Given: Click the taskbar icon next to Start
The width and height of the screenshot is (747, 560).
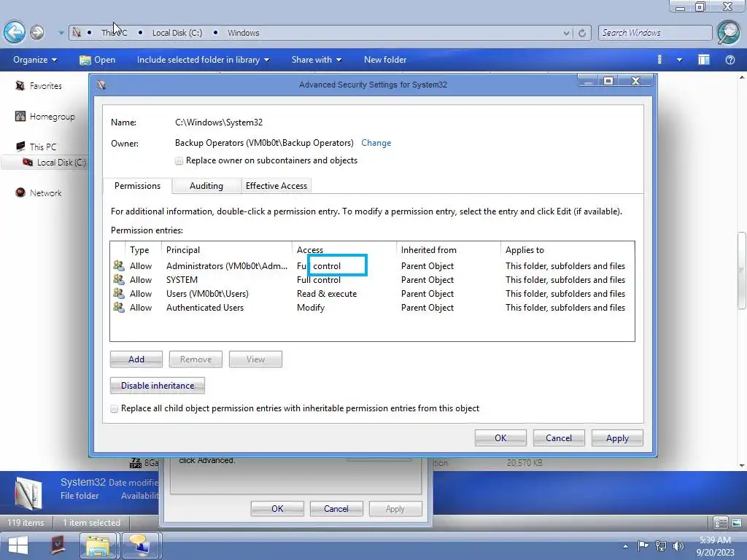Looking at the screenshot, I should pos(58,545).
